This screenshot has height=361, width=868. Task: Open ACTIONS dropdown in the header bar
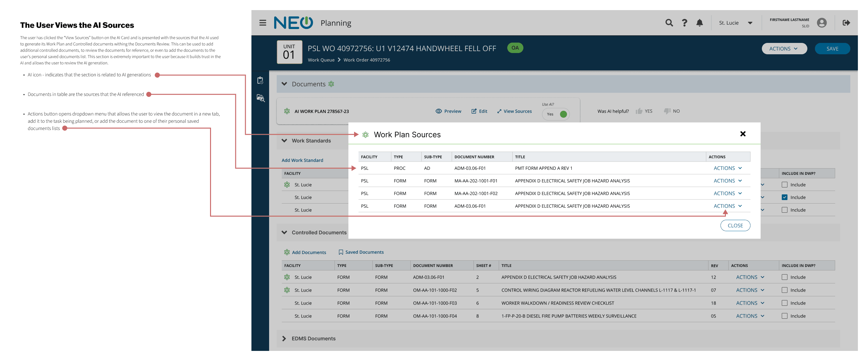[x=784, y=49]
